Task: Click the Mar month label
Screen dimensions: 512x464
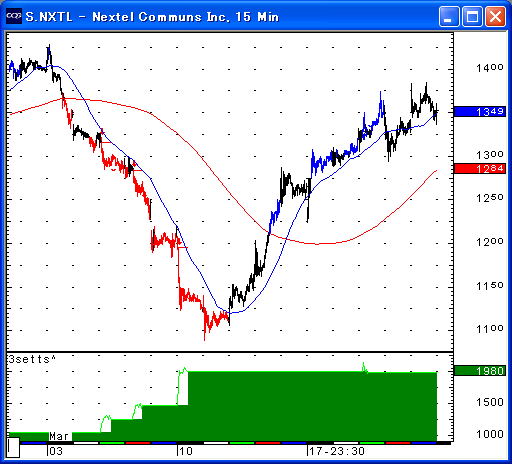Action: click(x=59, y=436)
